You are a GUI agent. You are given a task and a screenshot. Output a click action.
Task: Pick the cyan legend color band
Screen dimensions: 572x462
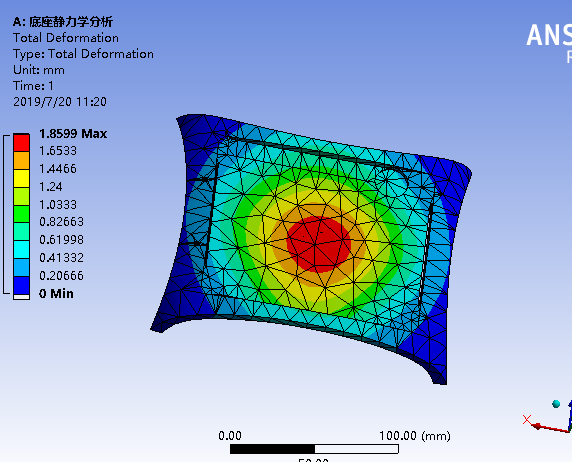22,250
